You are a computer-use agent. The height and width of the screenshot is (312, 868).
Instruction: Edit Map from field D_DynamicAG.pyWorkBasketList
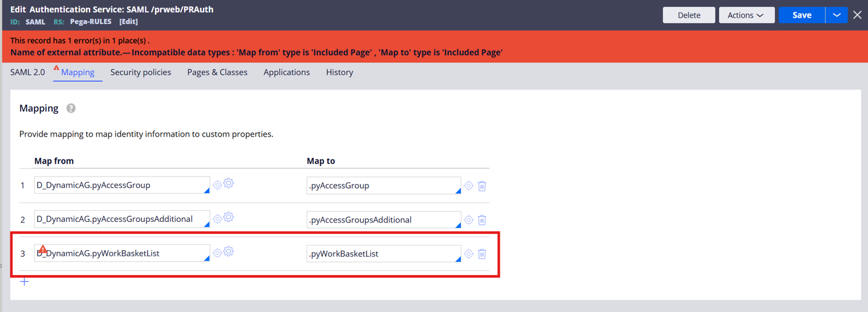pos(122,253)
